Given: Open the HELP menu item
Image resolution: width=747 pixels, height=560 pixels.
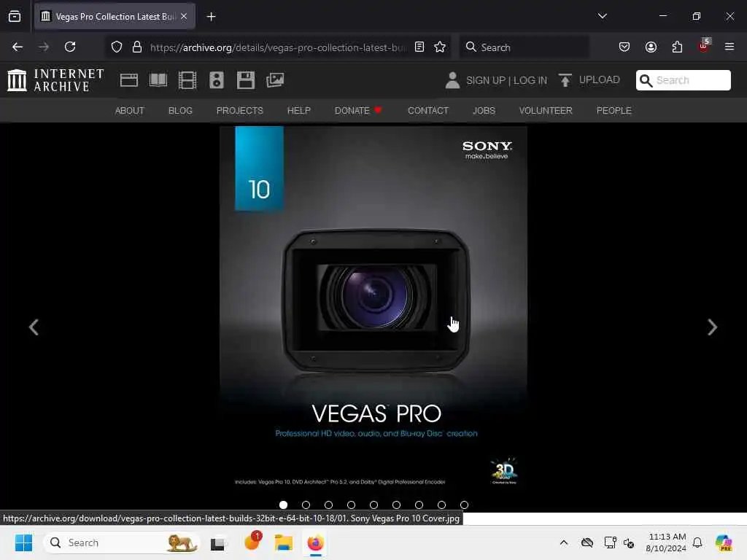Looking at the screenshot, I should click(298, 111).
